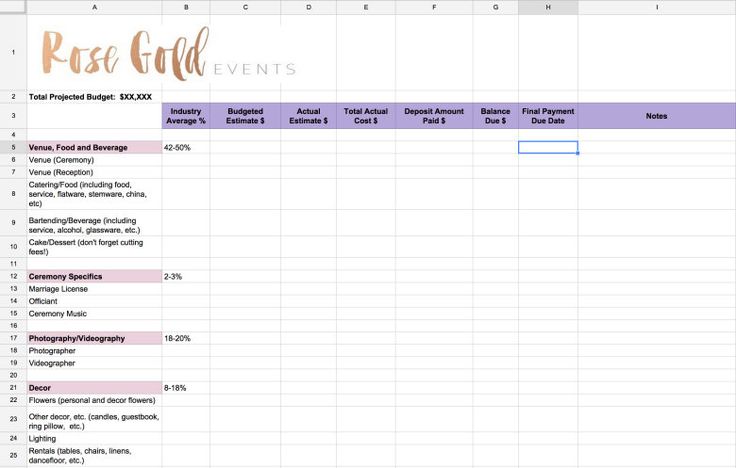Select the Videographer cell
736x468 pixels.
point(94,363)
